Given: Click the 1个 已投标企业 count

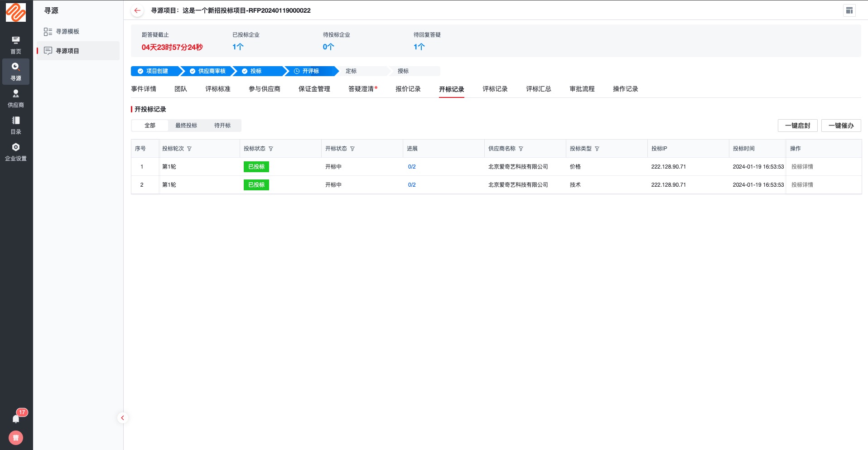Looking at the screenshot, I should click(238, 47).
